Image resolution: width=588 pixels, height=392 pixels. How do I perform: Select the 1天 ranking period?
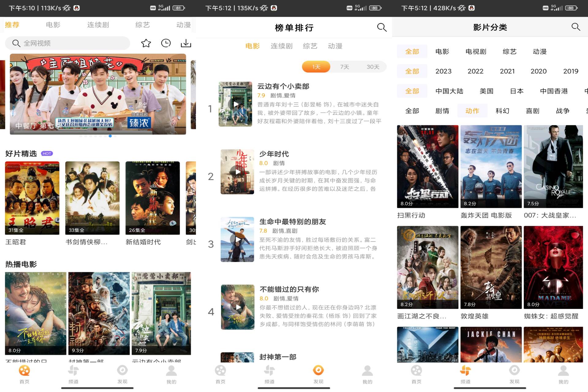(x=316, y=67)
